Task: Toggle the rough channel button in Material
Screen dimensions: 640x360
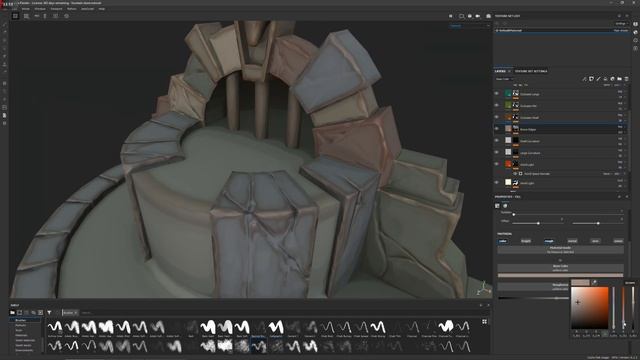Action: tap(549, 241)
